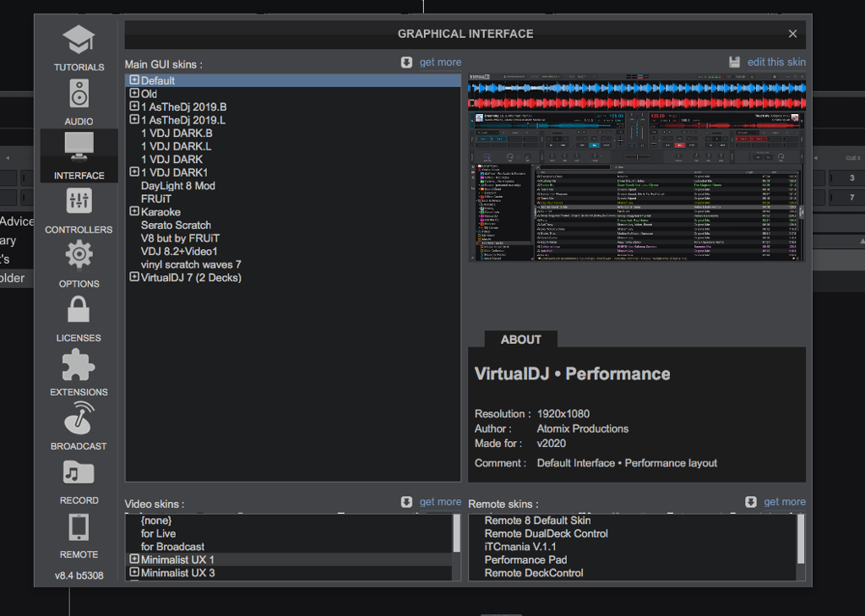This screenshot has width=865, height=616.
Task: Select the for Live video skin
Action: coord(158,534)
